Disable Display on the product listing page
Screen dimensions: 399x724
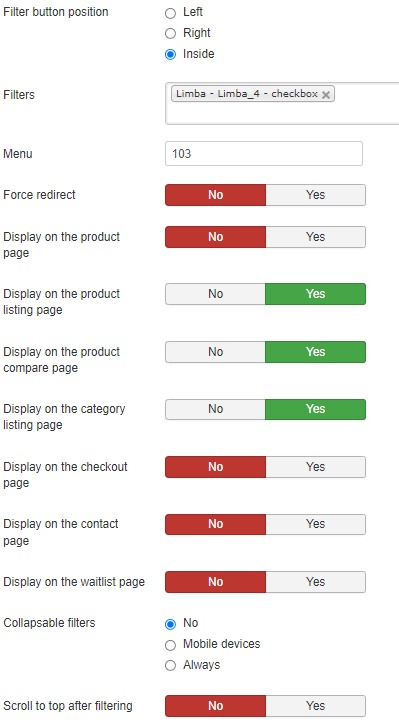[215, 294]
